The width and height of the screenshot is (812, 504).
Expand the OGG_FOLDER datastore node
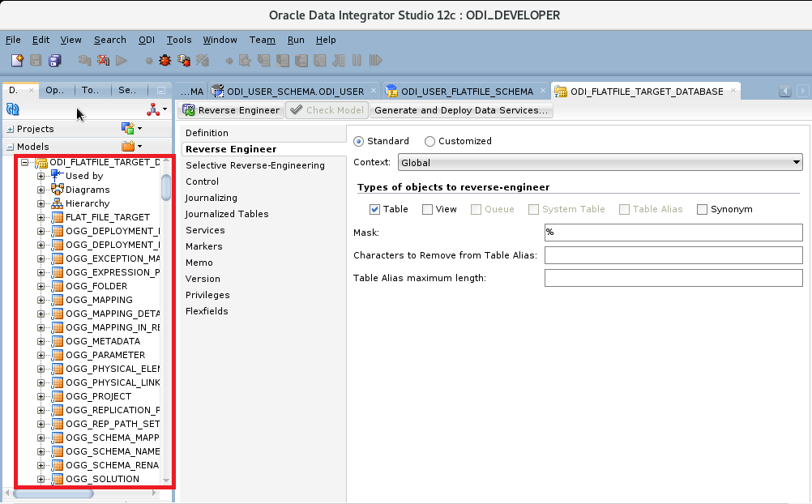41,287
